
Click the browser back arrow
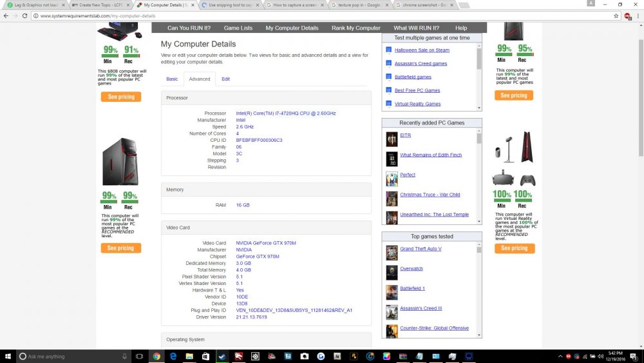[6, 15]
